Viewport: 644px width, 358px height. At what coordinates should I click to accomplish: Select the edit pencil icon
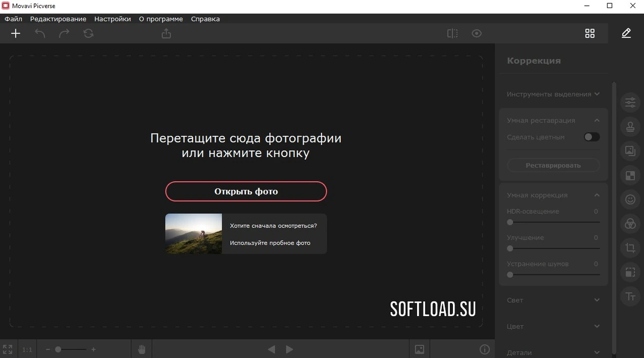tap(626, 33)
